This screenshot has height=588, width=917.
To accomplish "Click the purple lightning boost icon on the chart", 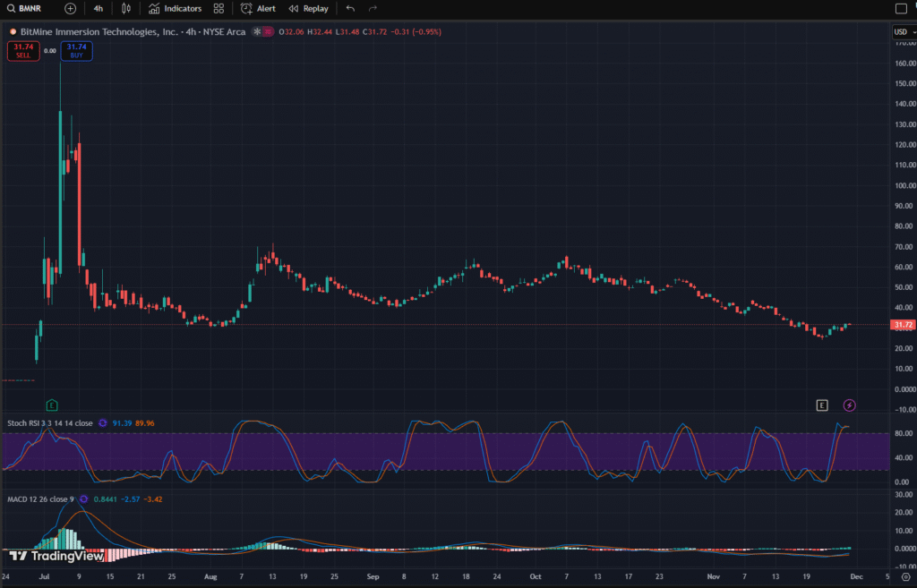I will click(849, 405).
